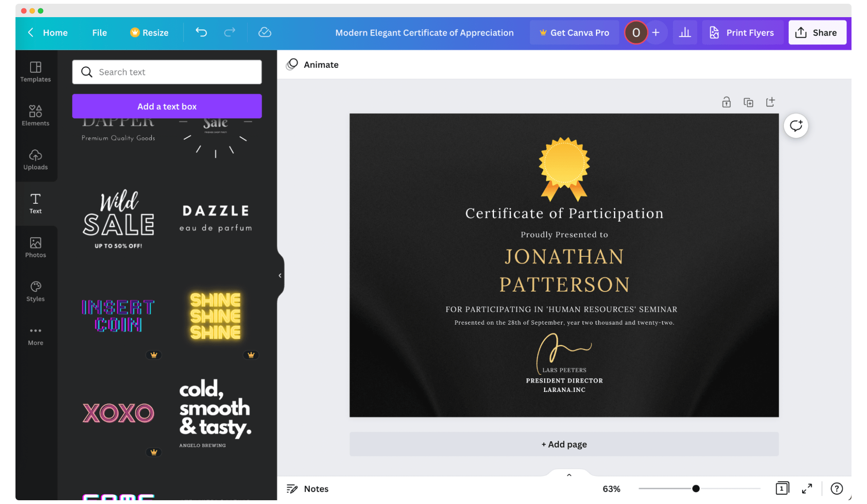
Task: Select the gold ribbon badge graphic
Action: 564,169
